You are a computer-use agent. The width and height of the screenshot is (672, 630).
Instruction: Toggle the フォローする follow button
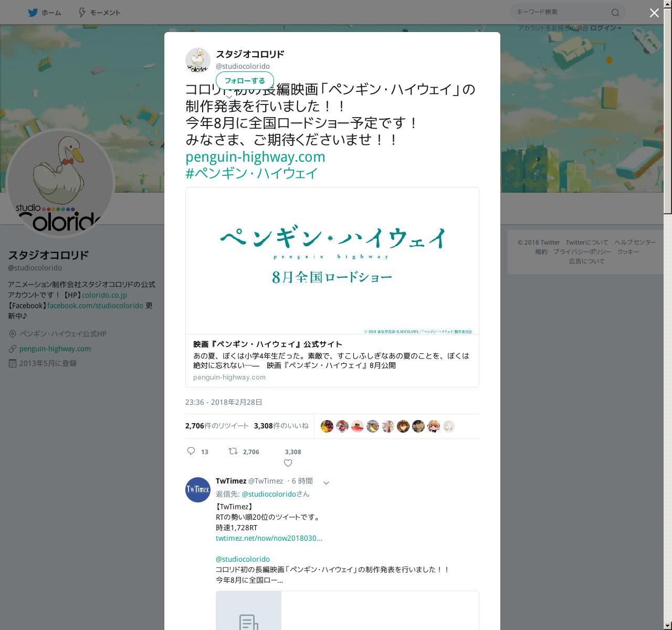click(x=245, y=81)
